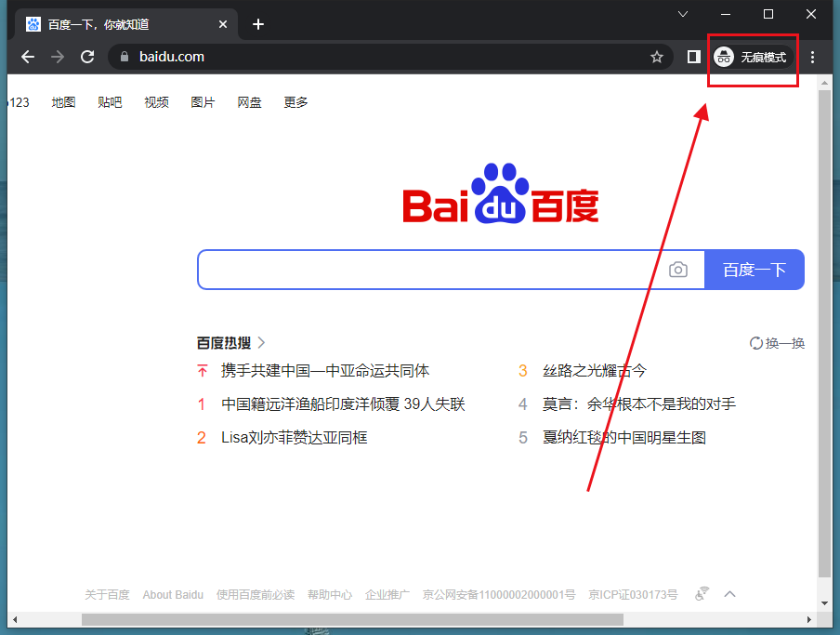
Task: Click the incognito 无痕模式 indicator
Action: (753, 57)
